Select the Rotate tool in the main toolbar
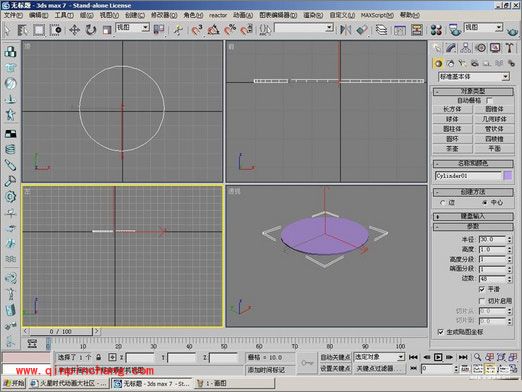 [90, 30]
